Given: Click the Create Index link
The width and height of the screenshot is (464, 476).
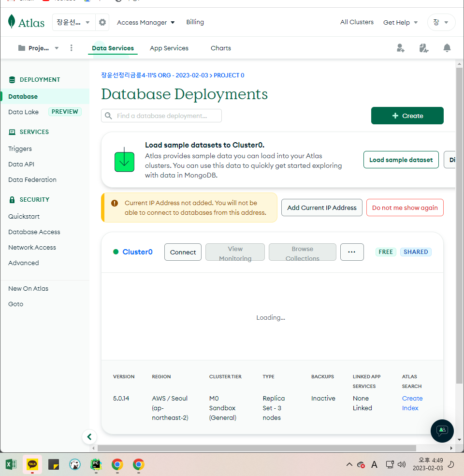Looking at the screenshot, I should (x=412, y=403).
